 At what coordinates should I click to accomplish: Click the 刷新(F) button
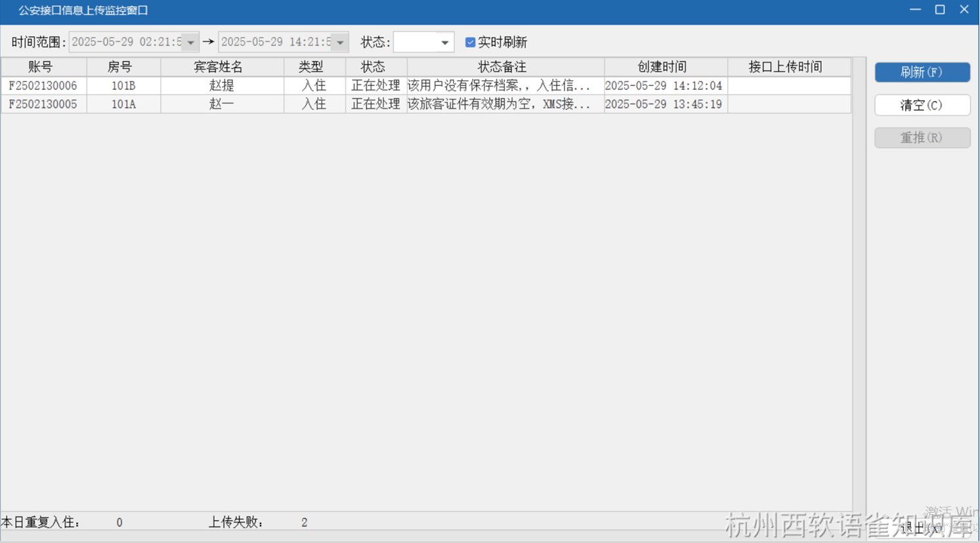(922, 72)
